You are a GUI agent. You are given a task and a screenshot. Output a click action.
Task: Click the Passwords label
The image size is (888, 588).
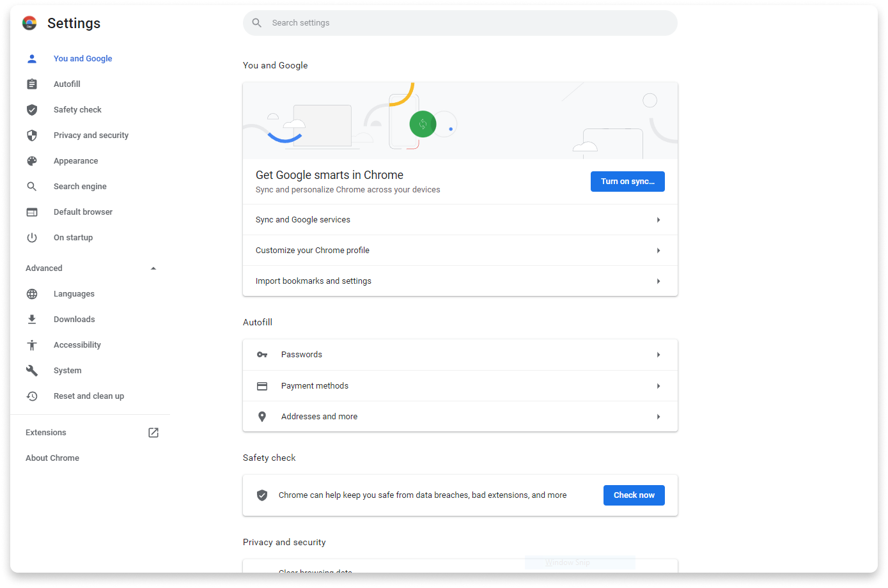(302, 355)
